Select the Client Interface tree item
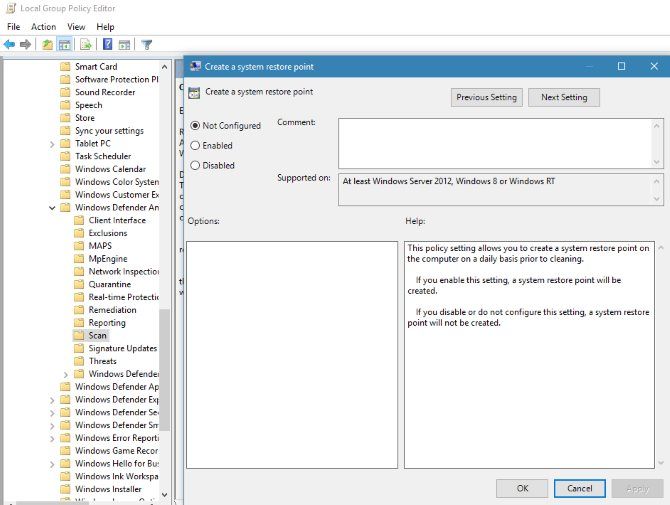 point(117,220)
